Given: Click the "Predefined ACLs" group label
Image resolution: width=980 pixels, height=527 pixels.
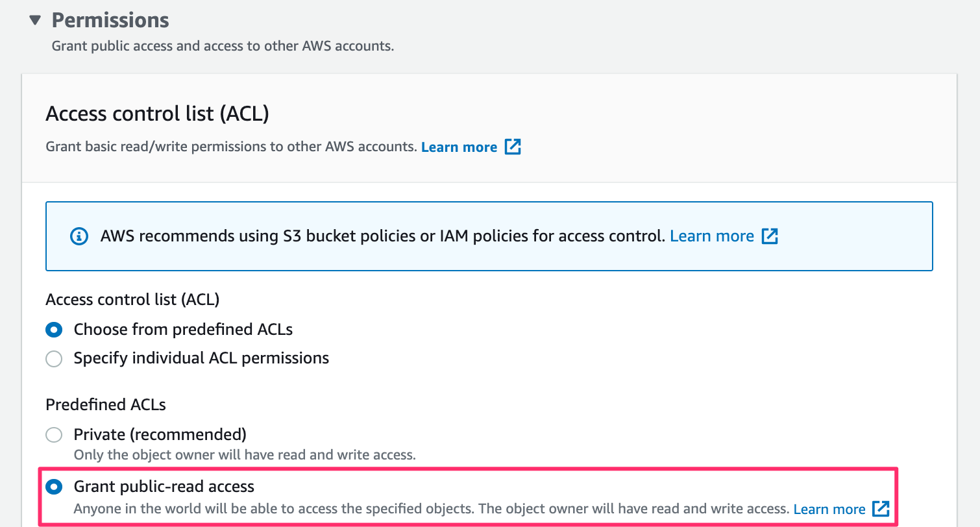Looking at the screenshot, I should coord(106,405).
